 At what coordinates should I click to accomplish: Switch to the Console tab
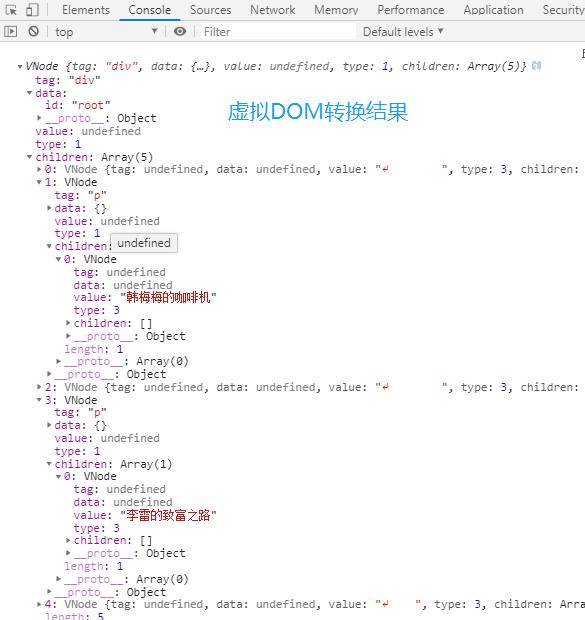click(x=150, y=10)
